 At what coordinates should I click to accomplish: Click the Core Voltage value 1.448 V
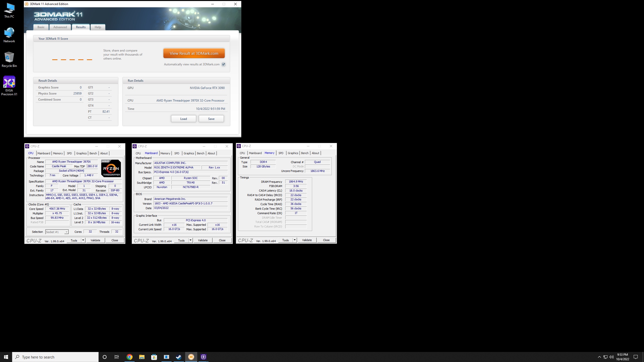(89, 175)
